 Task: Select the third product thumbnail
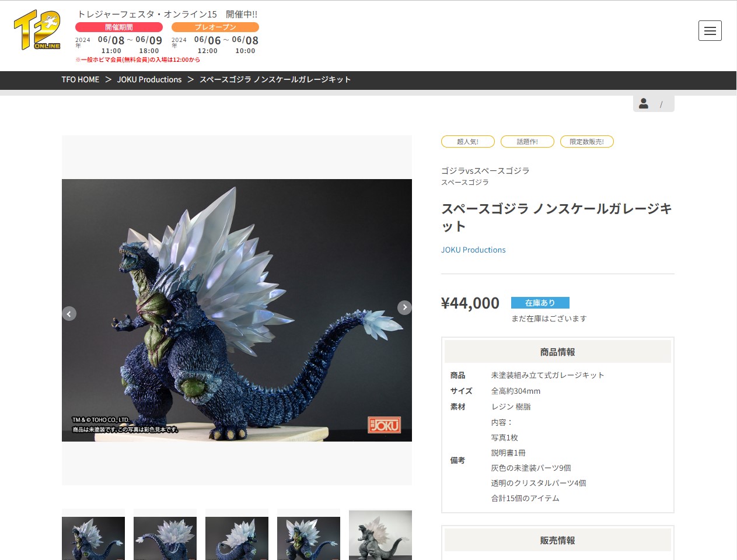point(237,534)
